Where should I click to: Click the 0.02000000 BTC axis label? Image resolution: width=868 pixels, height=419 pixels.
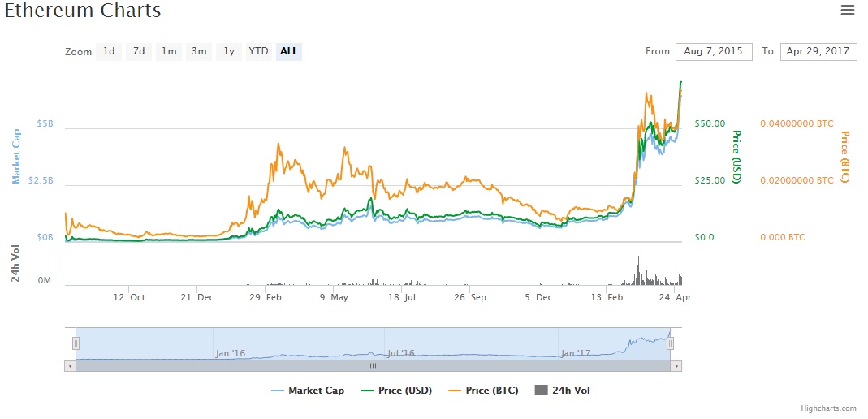click(797, 180)
